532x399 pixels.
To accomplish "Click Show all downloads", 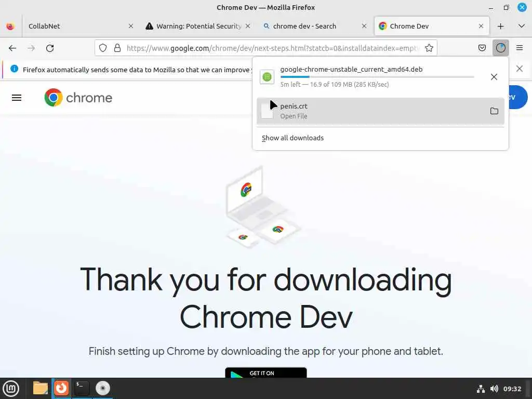I will click(292, 138).
